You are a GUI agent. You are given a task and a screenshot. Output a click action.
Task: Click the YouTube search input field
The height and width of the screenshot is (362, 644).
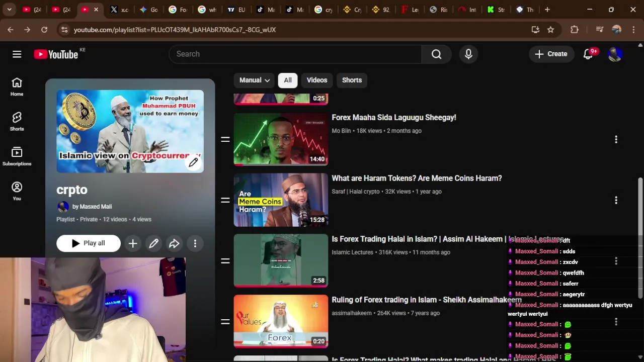point(295,54)
